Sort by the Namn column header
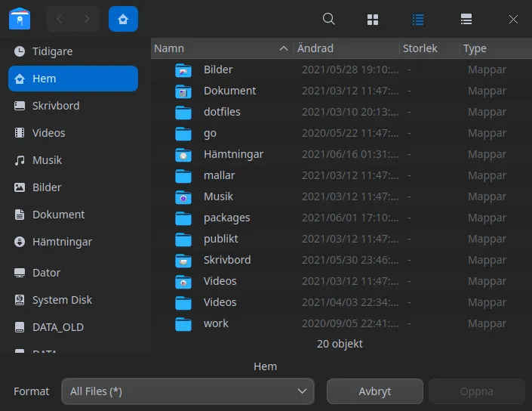This screenshot has width=532, height=411. [169, 48]
